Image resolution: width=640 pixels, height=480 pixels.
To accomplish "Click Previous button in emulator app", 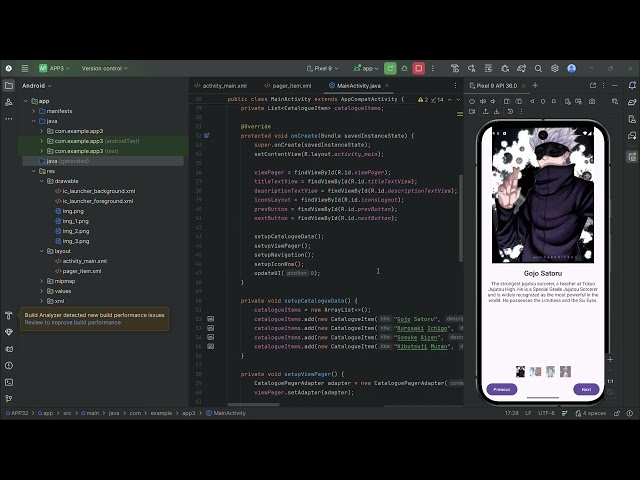I will tap(502, 389).
